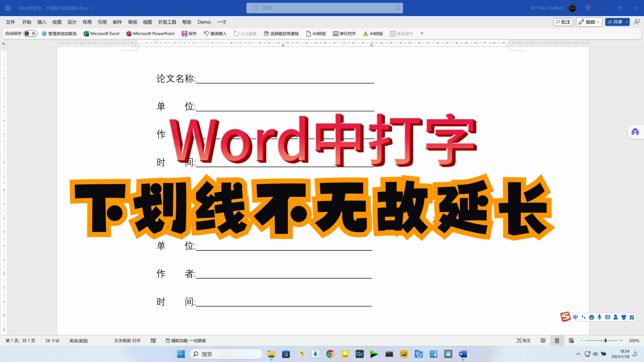Screen dimensions: 644x362
Task: Switch to Read Mode view icon
Action: (543, 341)
